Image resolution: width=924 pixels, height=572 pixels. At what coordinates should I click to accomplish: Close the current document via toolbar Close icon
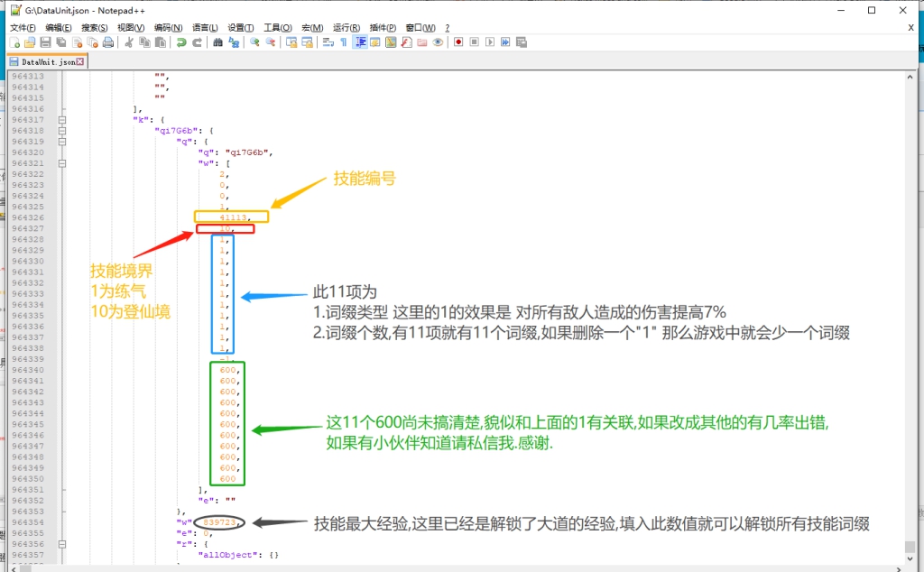tap(78, 42)
